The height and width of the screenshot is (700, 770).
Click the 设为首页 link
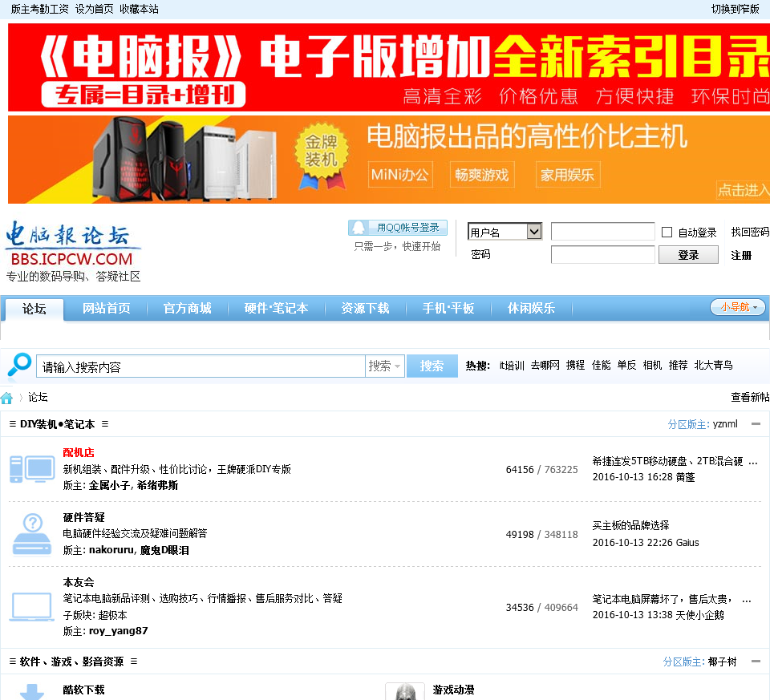coord(95,10)
